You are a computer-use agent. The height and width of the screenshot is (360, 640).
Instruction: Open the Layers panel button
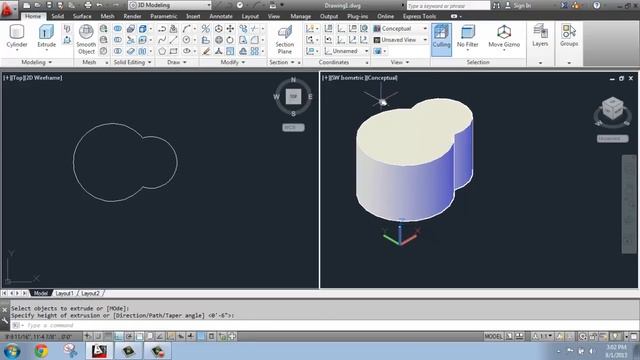(x=540, y=35)
